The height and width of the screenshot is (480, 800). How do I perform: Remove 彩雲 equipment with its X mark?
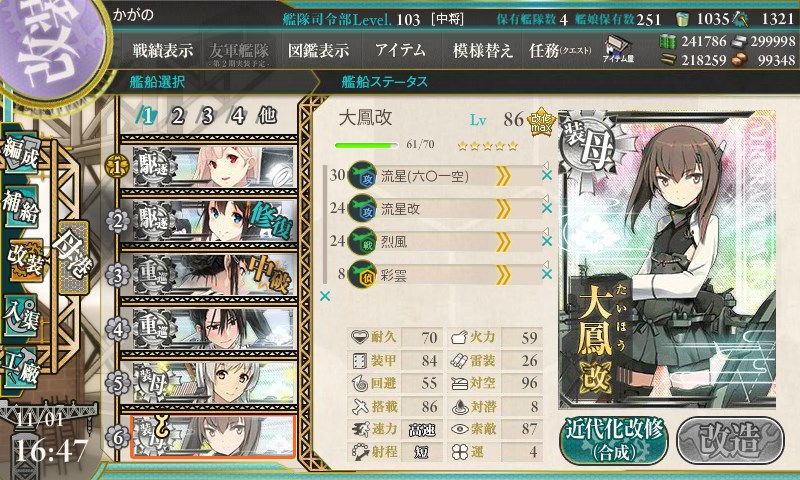[x=546, y=274]
